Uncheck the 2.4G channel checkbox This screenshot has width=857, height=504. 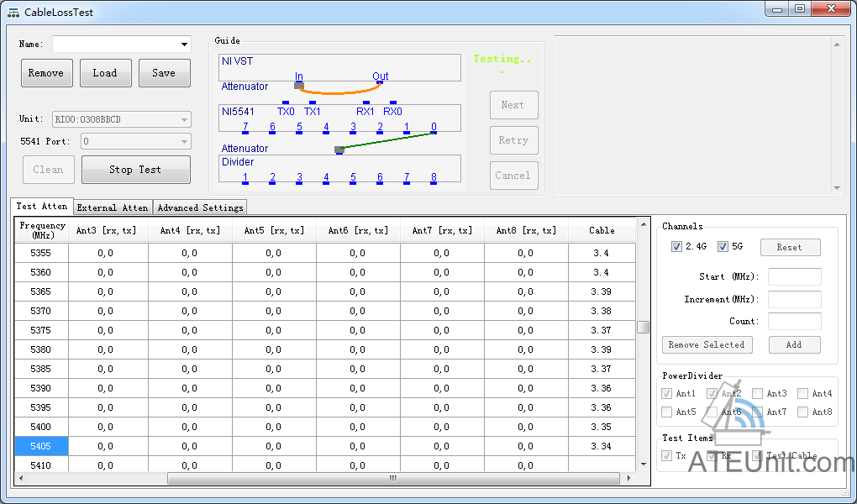pos(676,247)
